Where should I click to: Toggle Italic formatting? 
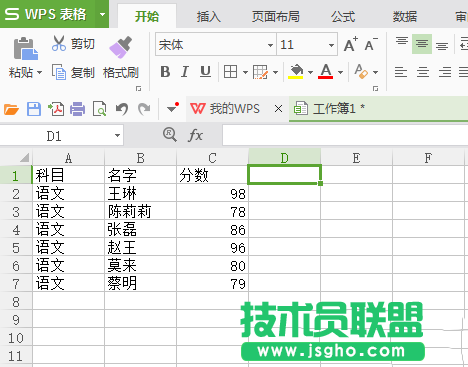pyautogui.click(x=185, y=72)
